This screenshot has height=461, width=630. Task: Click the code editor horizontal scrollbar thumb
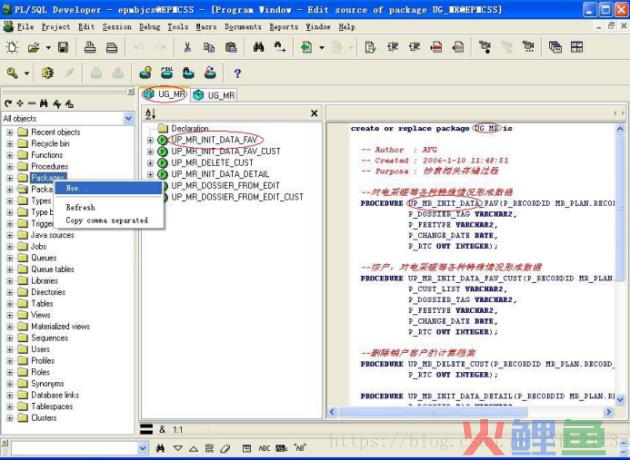[x=433, y=412]
